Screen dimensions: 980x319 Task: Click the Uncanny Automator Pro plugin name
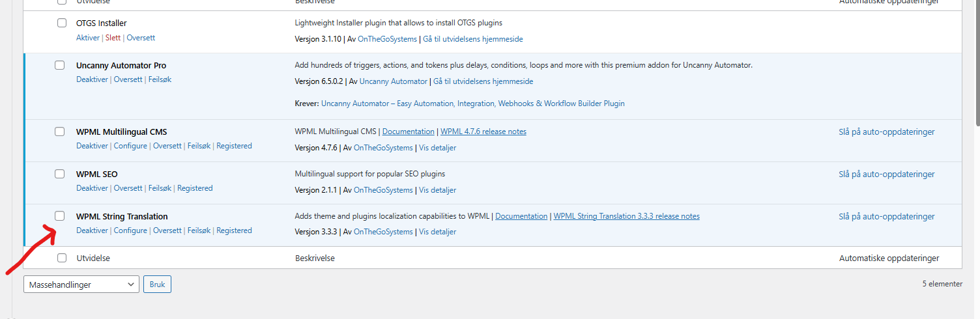121,65
